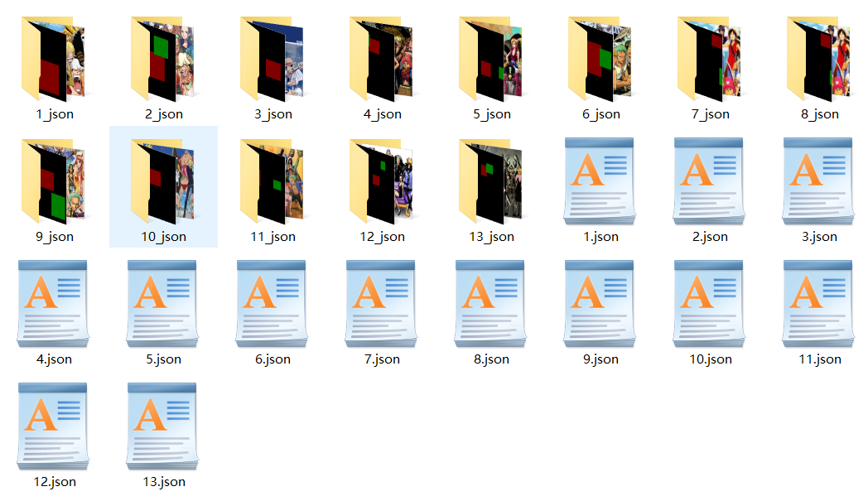The image size is (868, 501).
Task: Click the file name text '13.json'
Action: [164, 482]
